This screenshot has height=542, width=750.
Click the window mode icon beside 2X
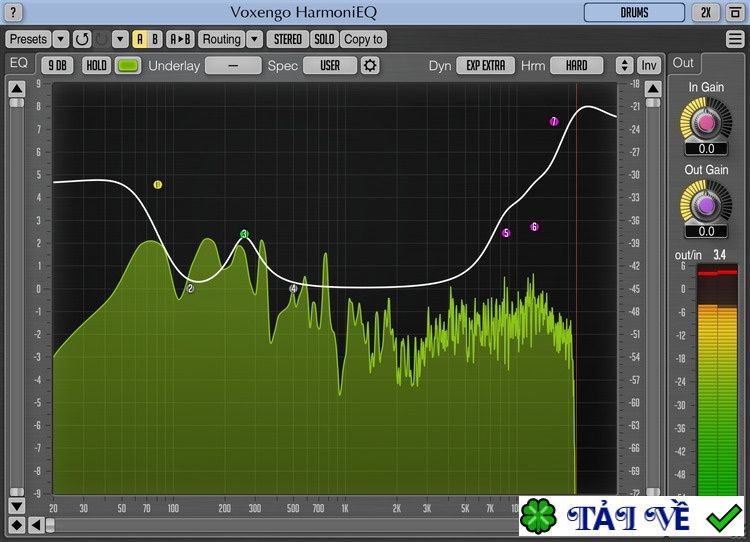click(x=735, y=12)
